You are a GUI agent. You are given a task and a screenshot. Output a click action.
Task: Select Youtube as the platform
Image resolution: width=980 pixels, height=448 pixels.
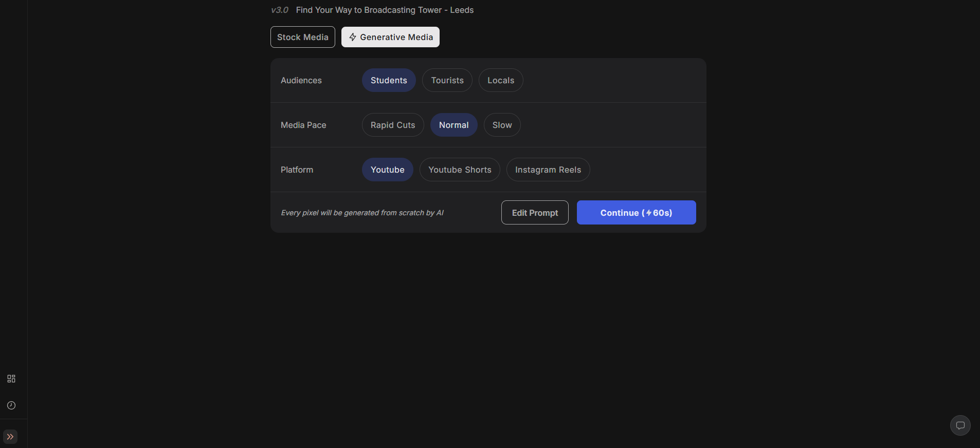[x=388, y=170]
